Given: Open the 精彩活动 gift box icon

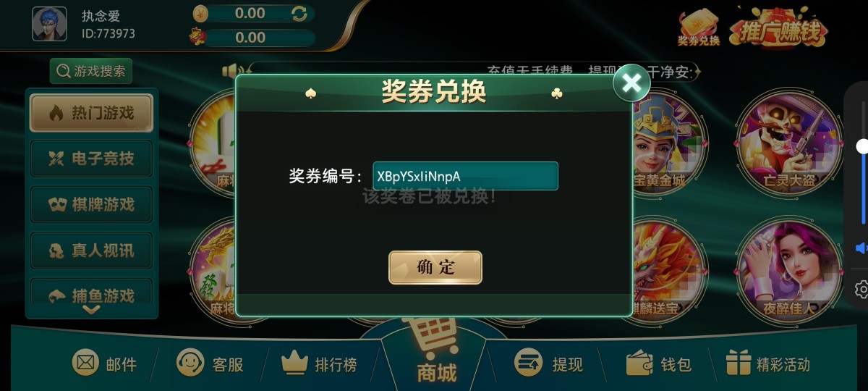Looking at the screenshot, I should coord(739,363).
